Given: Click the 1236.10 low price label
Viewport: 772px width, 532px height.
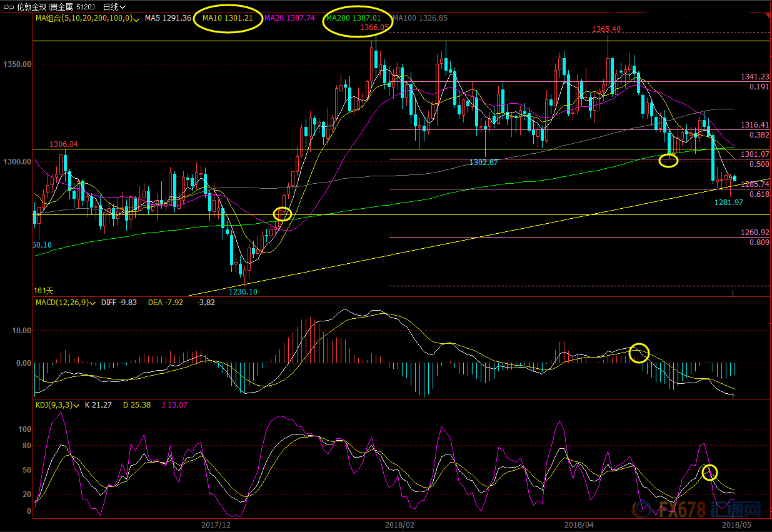Looking at the screenshot, I should [x=243, y=292].
